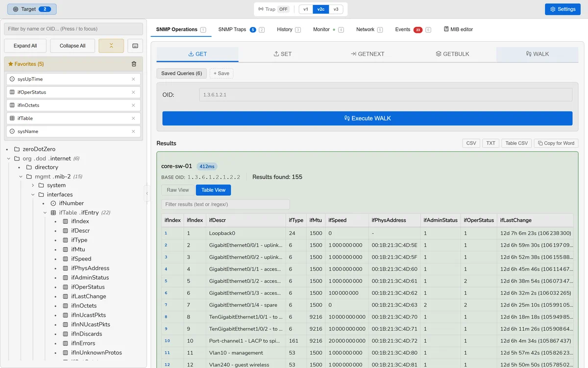
Task: Click the ifDescr column icon in the tree
Action: coord(66,231)
